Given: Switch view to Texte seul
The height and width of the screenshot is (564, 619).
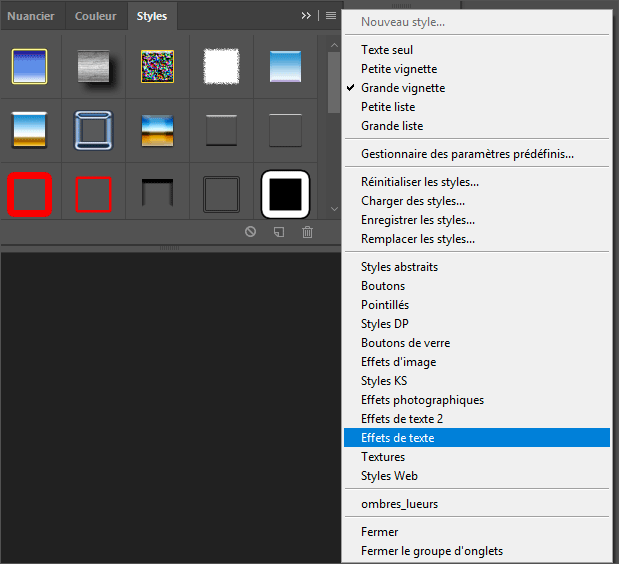Looking at the screenshot, I should coord(387,50).
